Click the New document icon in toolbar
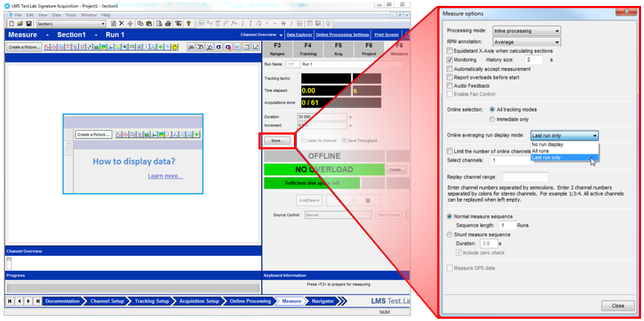 (x=12, y=24)
